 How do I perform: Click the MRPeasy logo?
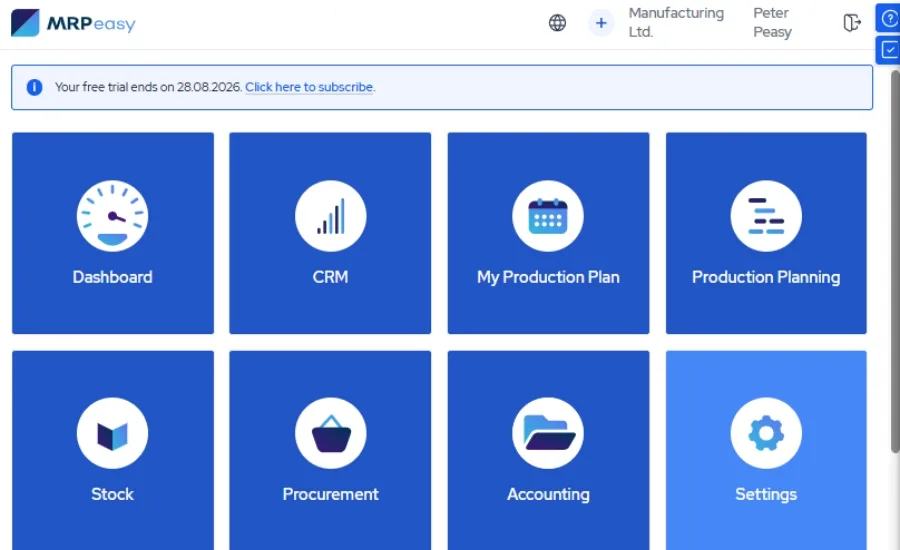[x=73, y=23]
